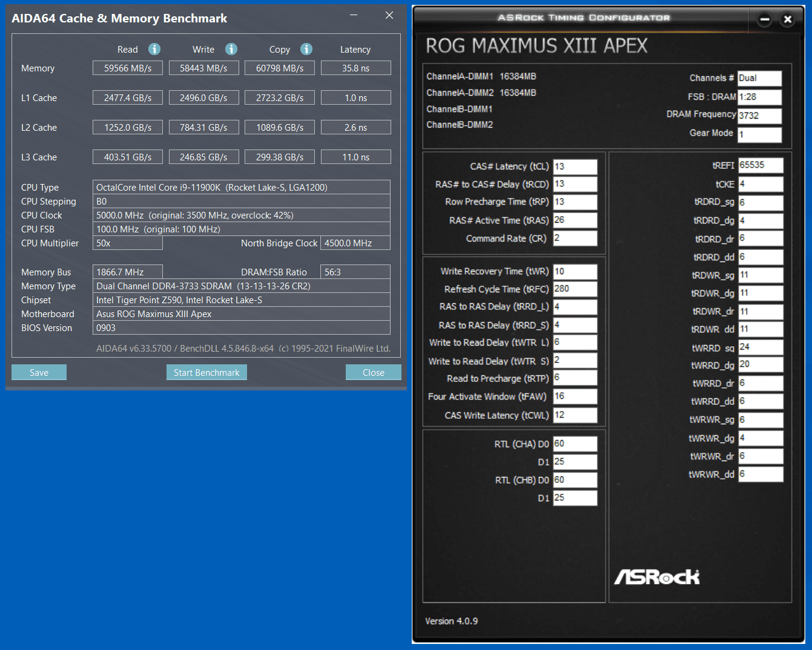The width and height of the screenshot is (812, 650).
Task: Click the tREFI field showing 65535
Action: pyautogui.click(x=761, y=165)
